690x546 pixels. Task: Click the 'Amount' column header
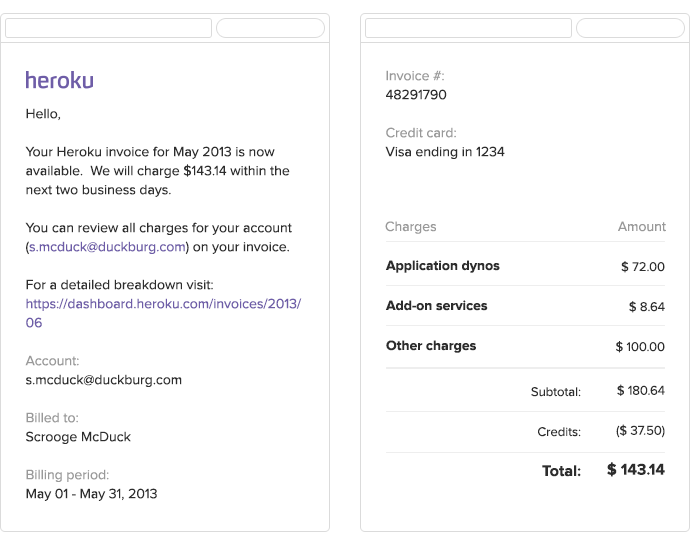pyautogui.click(x=642, y=227)
